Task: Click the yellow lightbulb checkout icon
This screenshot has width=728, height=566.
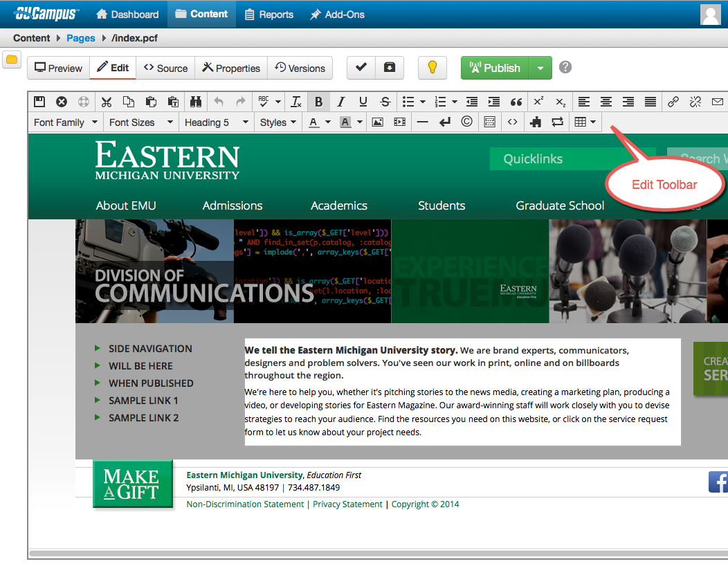Action: tap(433, 68)
